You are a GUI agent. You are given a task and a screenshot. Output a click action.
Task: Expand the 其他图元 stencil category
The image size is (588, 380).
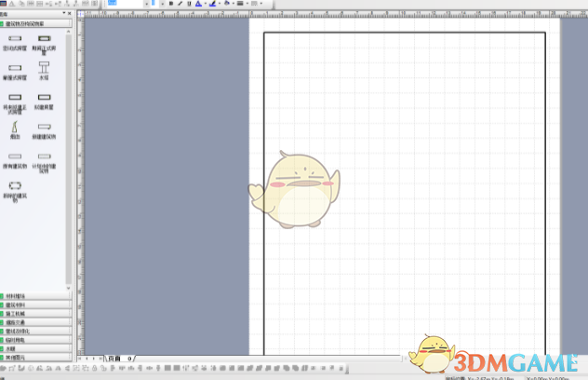(x=36, y=358)
